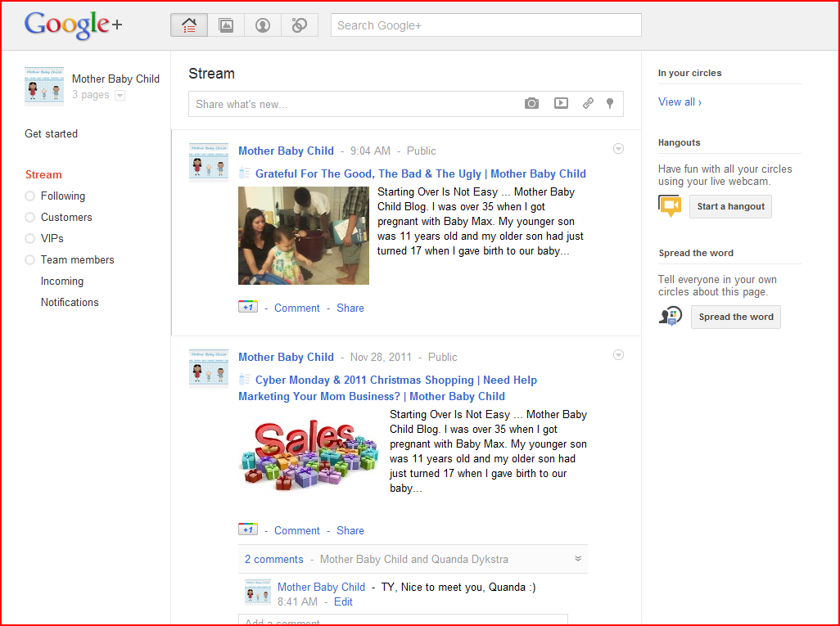
Task: Comment on the Grateful For The Good post
Action: pos(297,308)
